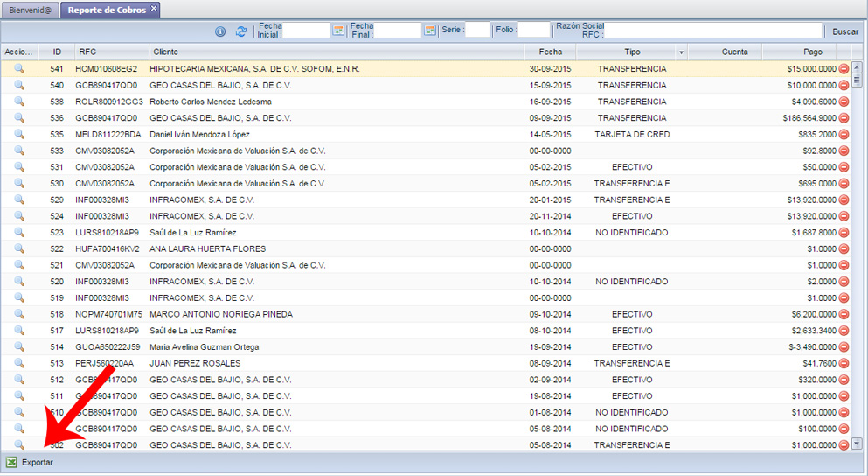Remove the ROLR800912GG3 payment row
Screen dimensions: 868x476
click(x=844, y=101)
